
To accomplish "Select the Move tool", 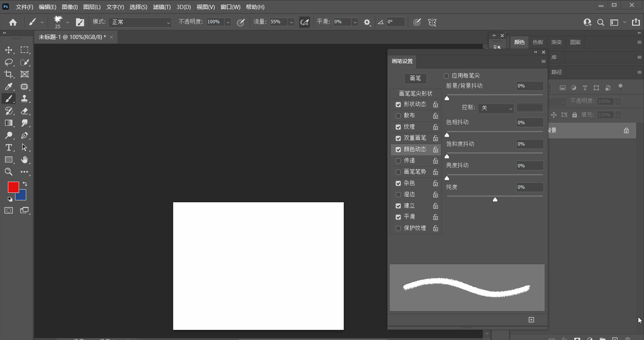I will [9, 50].
